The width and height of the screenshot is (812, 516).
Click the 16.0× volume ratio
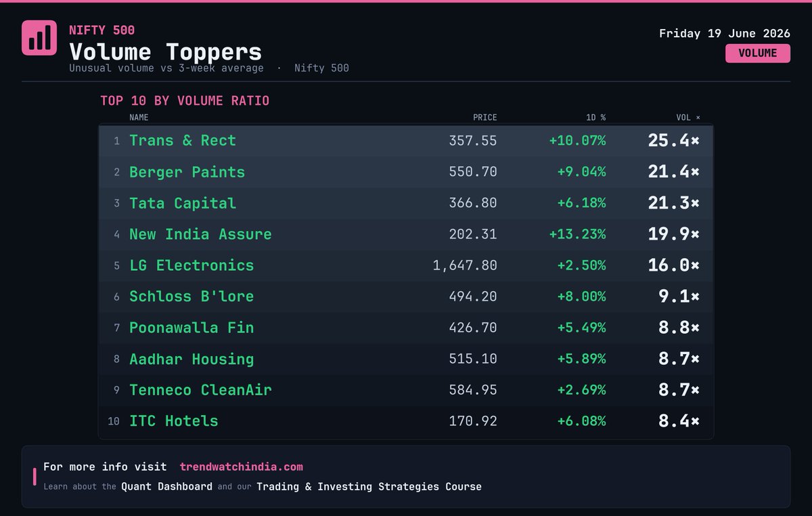tap(673, 265)
